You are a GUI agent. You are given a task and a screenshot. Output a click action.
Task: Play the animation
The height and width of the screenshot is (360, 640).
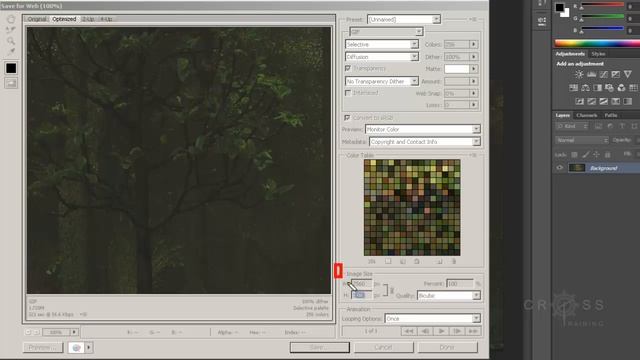(x=441, y=331)
